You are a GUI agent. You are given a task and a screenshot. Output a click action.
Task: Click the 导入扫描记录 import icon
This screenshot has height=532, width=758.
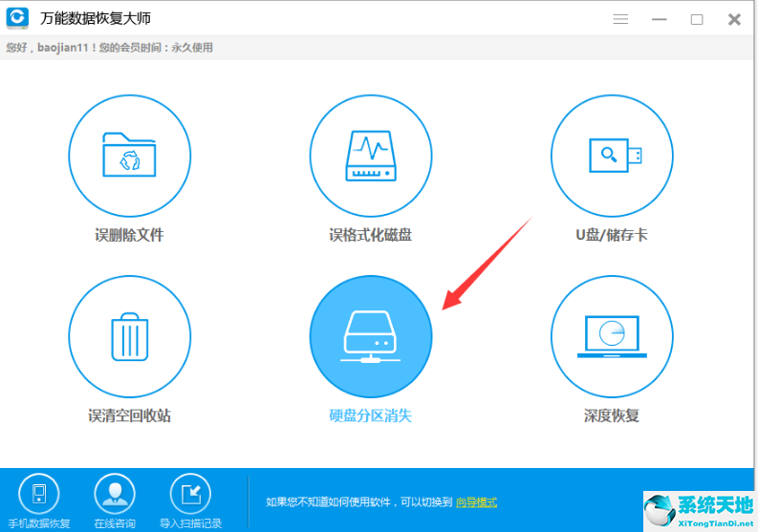[x=190, y=494]
